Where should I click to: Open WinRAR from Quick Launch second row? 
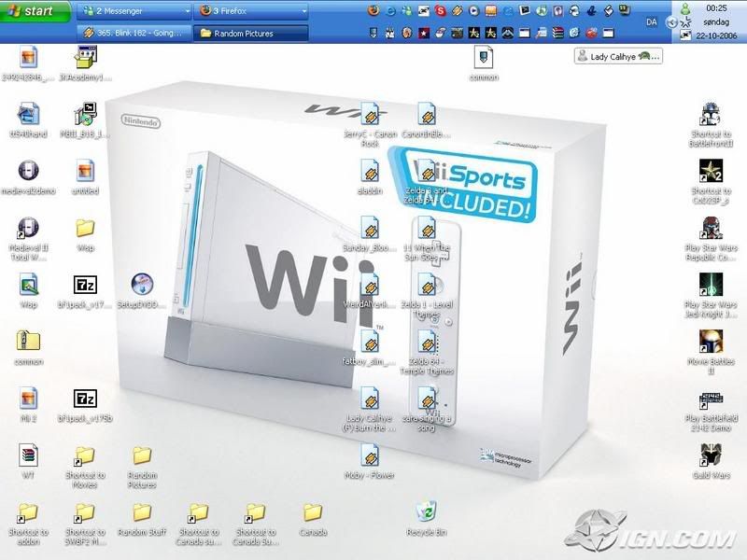pyautogui.click(x=557, y=33)
